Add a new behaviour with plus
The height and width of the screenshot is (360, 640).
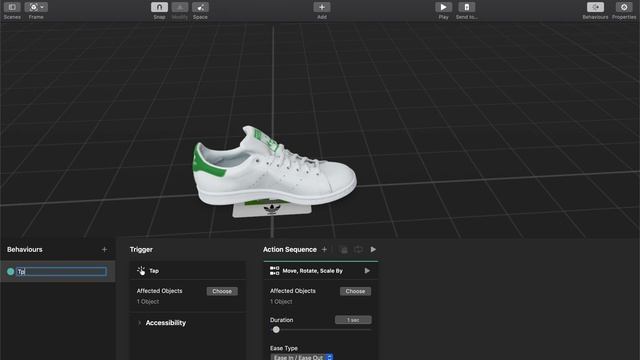click(x=104, y=249)
